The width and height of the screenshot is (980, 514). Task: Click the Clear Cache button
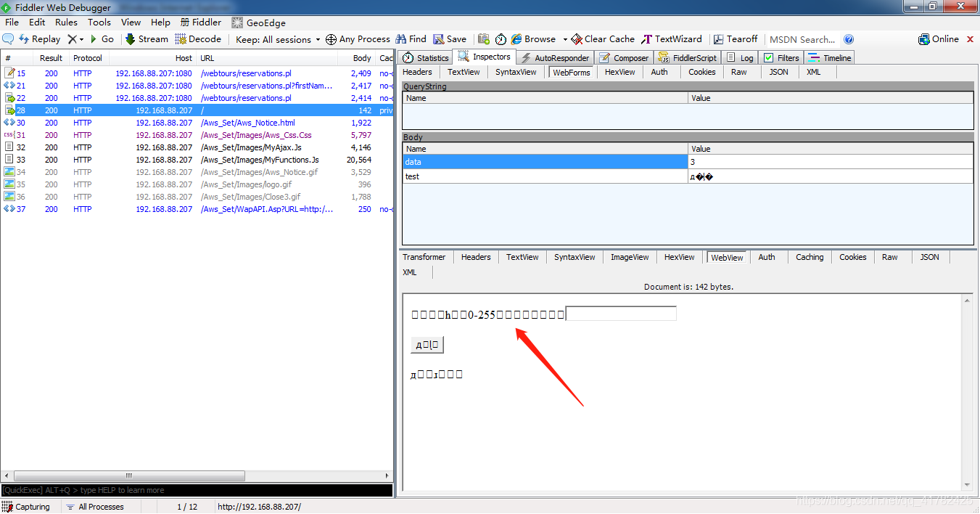click(x=603, y=39)
